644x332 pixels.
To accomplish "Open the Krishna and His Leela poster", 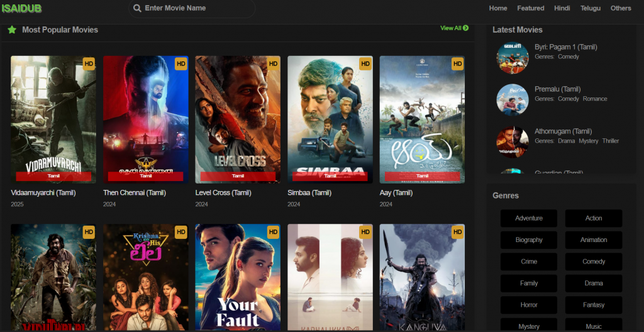I will [x=146, y=278].
